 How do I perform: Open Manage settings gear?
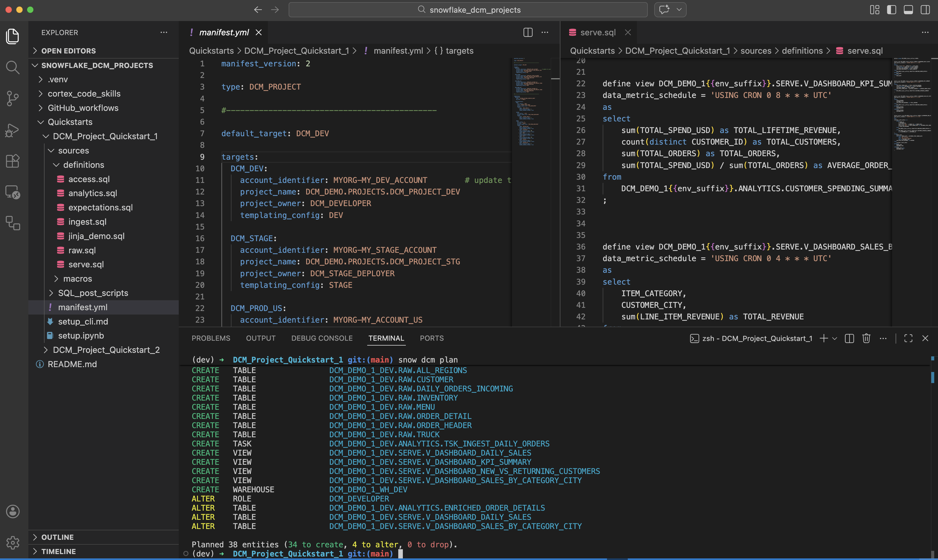(x=12, y=543)
